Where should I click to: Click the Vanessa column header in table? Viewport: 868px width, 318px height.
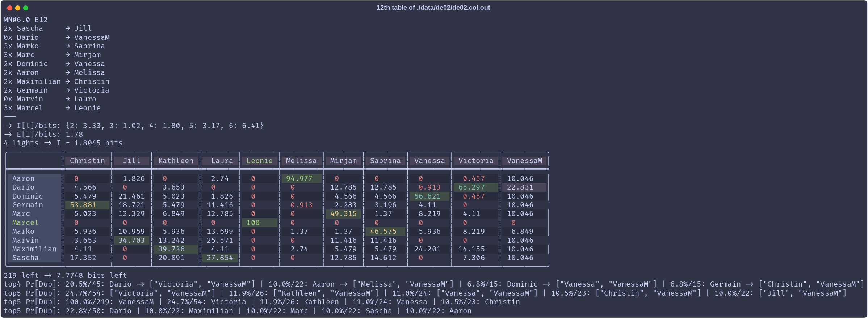pyautogui.click(x=429, y=161)
